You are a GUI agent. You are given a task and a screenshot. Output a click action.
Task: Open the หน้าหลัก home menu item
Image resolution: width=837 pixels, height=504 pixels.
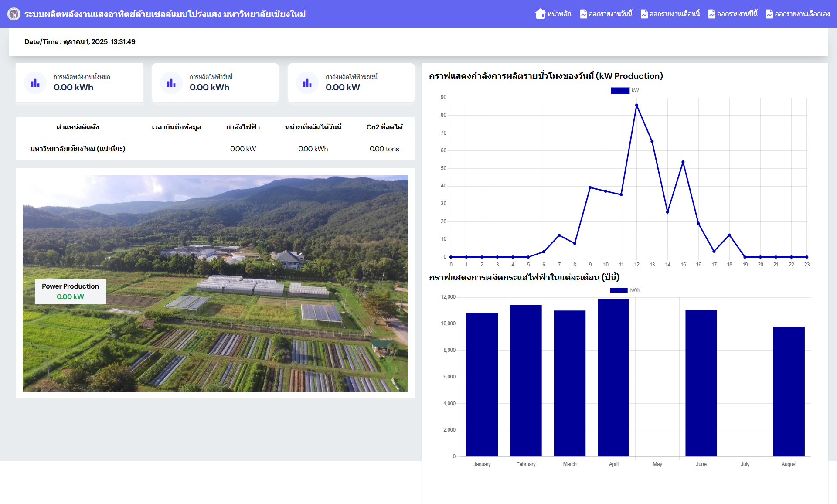click(x=559, y=14)
